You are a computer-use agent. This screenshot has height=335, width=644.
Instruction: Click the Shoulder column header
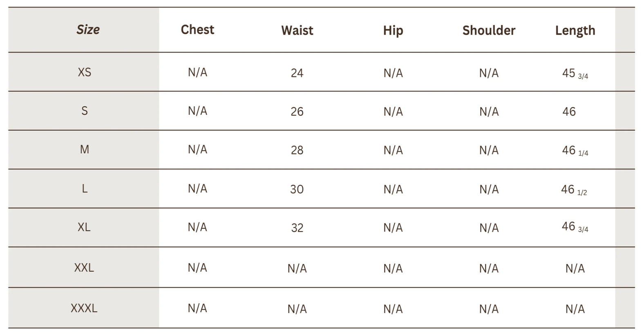pos(489,31)
